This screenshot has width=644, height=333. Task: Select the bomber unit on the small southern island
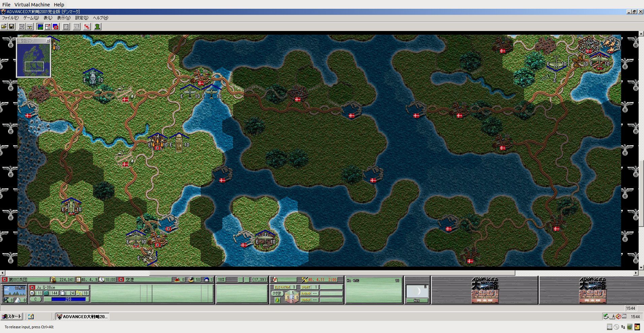[x=265, y=239]
